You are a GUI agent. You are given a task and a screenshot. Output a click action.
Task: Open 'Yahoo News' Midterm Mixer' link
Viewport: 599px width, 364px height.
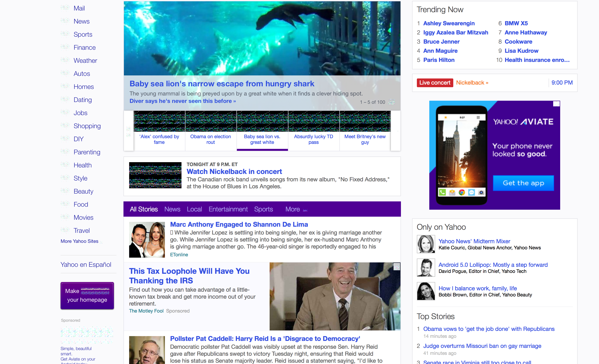tap(474, 241)
